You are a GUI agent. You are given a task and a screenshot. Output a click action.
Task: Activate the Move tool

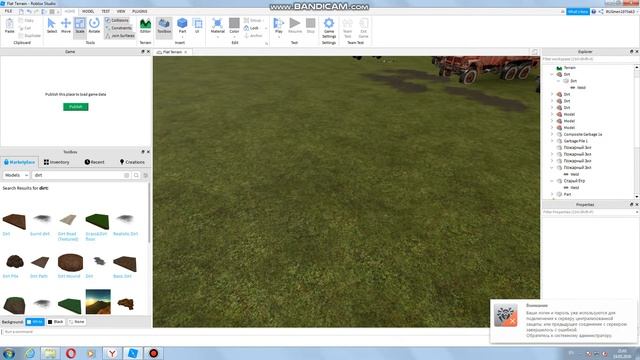pos(66,25)
